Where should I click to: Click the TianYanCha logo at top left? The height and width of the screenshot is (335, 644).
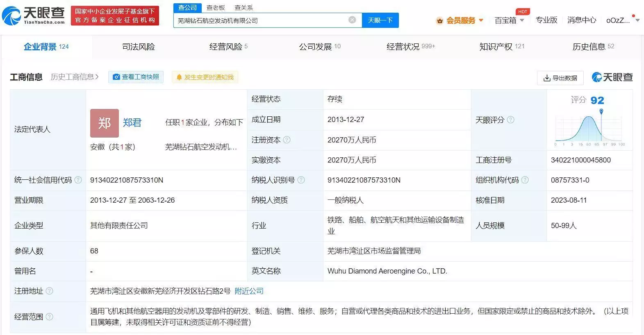(34, 16)
